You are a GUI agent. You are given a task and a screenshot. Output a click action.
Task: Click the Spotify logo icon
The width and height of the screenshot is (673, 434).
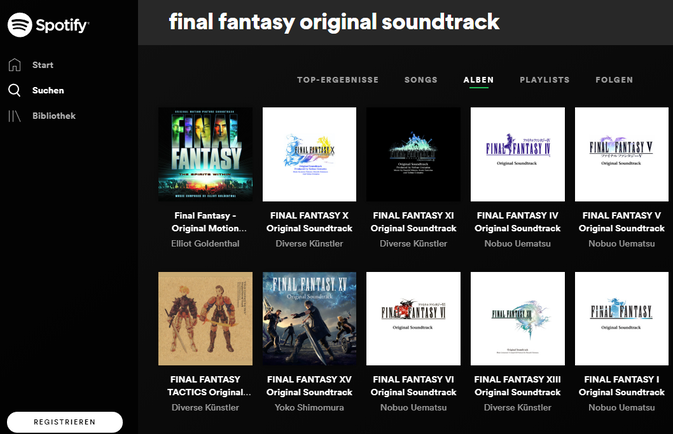[x=20, y=25]
